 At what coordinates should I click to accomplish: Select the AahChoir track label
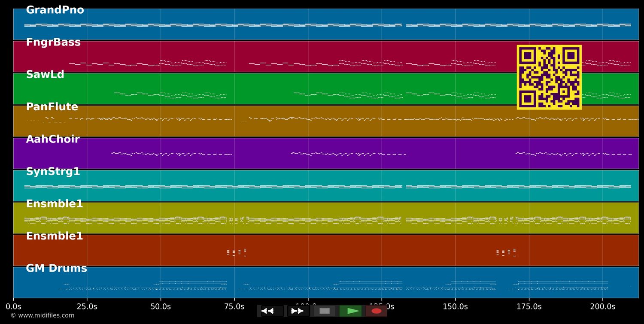[x=53, y=139]
